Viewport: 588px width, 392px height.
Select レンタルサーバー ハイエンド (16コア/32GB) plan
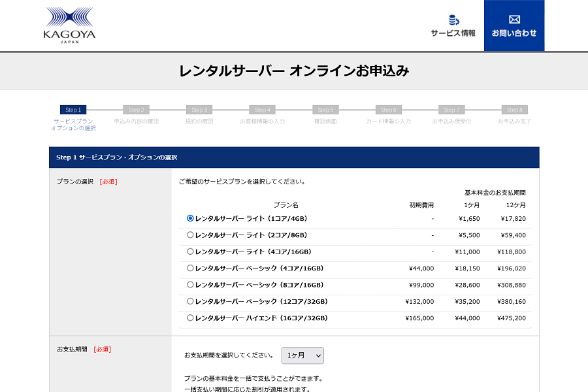click(x=190, y=318)
